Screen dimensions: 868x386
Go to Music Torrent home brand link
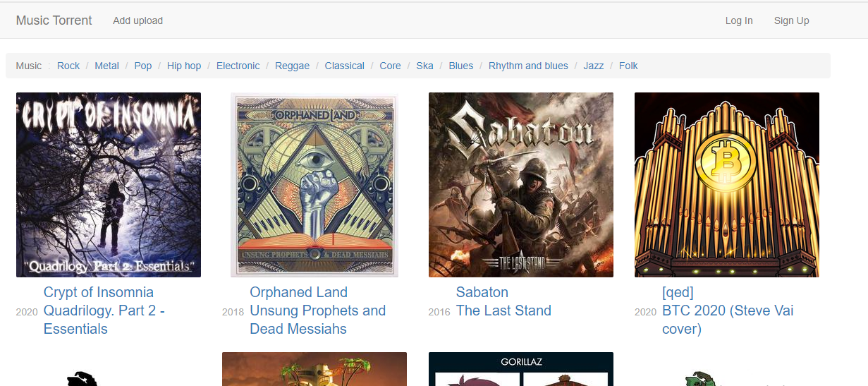pos(54,20)
